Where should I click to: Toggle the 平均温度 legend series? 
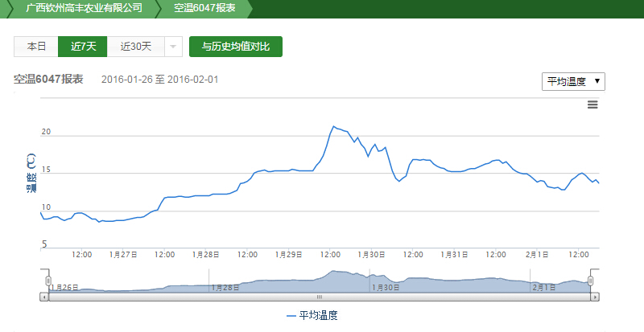[x=312, y=316]
